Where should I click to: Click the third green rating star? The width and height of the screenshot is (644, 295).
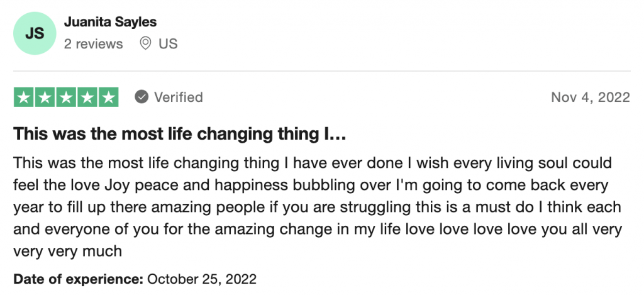click(x=66, y=97)
